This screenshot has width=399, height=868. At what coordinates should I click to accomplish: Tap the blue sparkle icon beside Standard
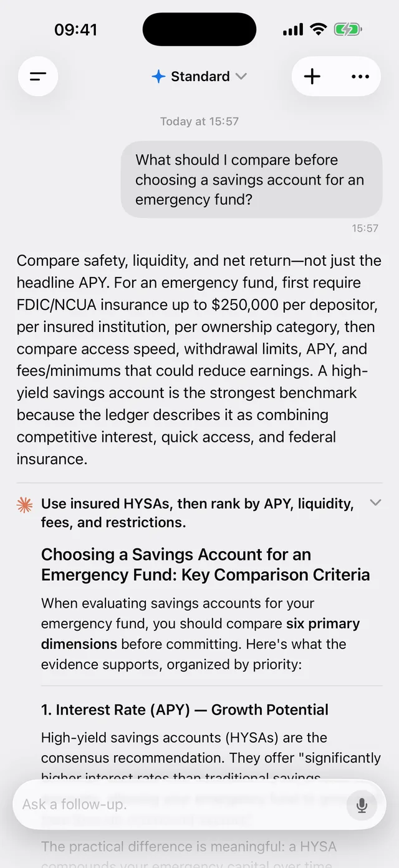158,77
